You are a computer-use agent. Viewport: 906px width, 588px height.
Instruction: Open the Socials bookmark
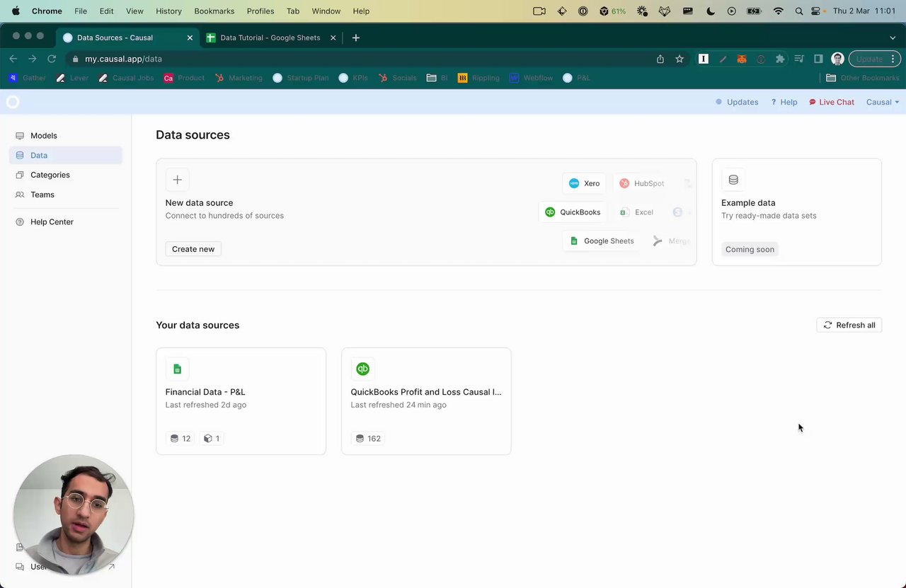(397, 79)
